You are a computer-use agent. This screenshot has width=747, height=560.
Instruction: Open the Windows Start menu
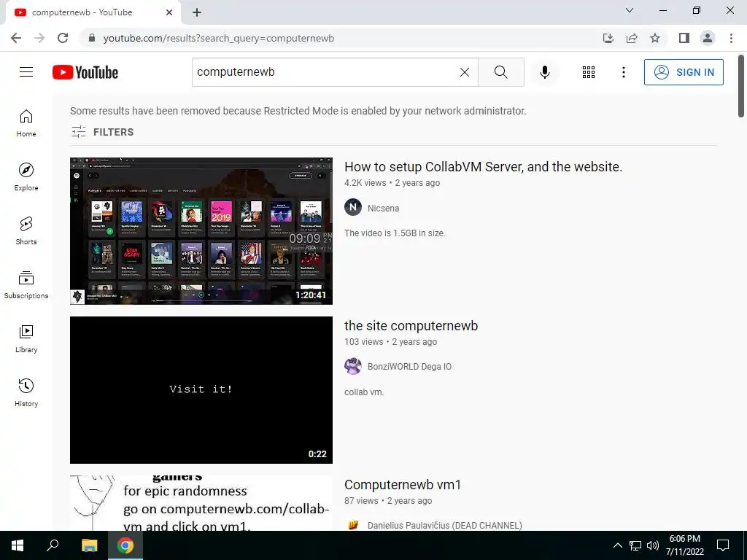(x=18, y=545)
